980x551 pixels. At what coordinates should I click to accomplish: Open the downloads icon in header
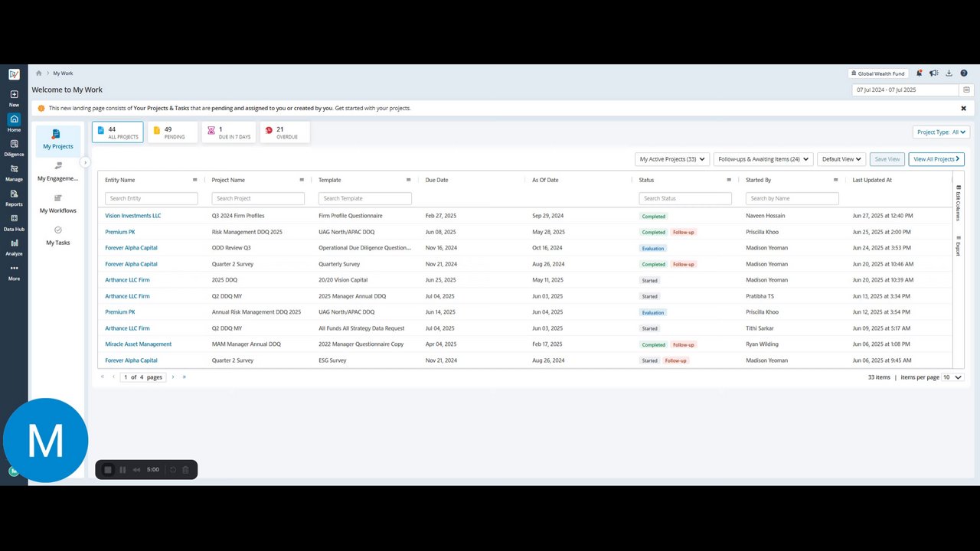[x=949, y=73]
